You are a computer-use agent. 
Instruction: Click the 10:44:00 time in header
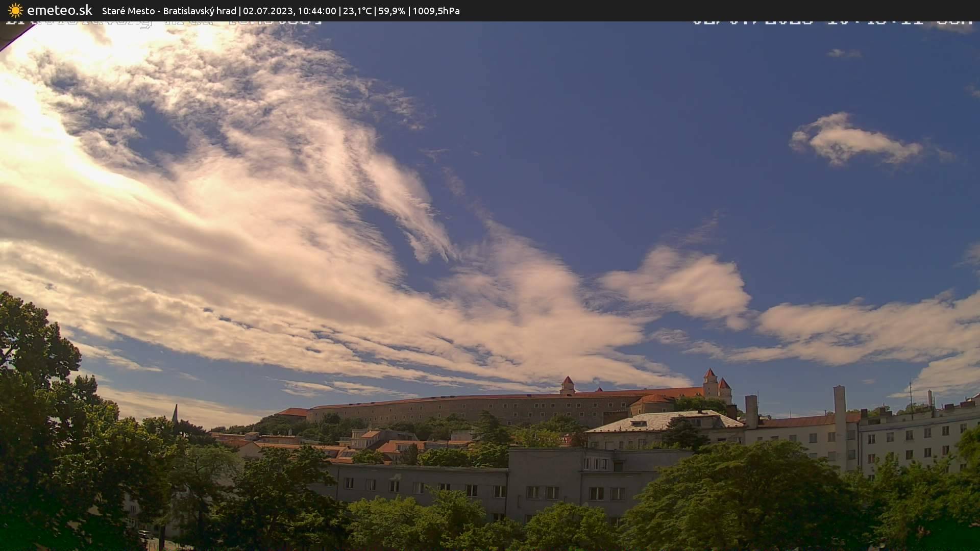point(317,11)
